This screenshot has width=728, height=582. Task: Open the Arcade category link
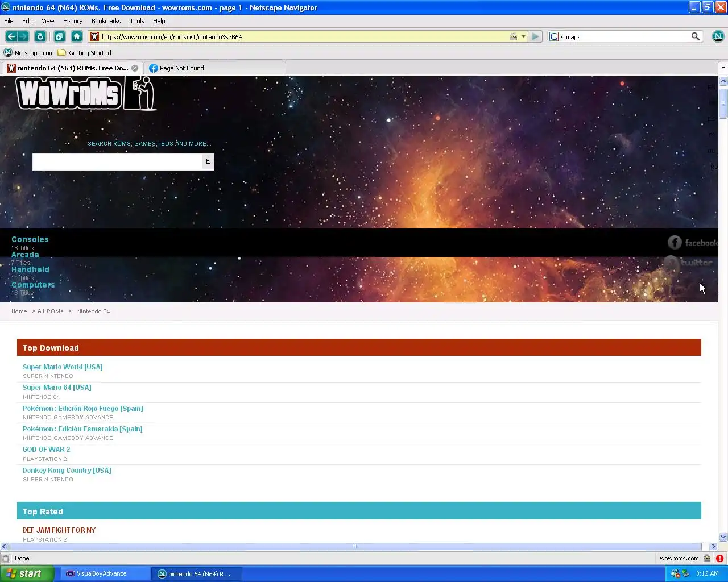(x=25, y=255)
